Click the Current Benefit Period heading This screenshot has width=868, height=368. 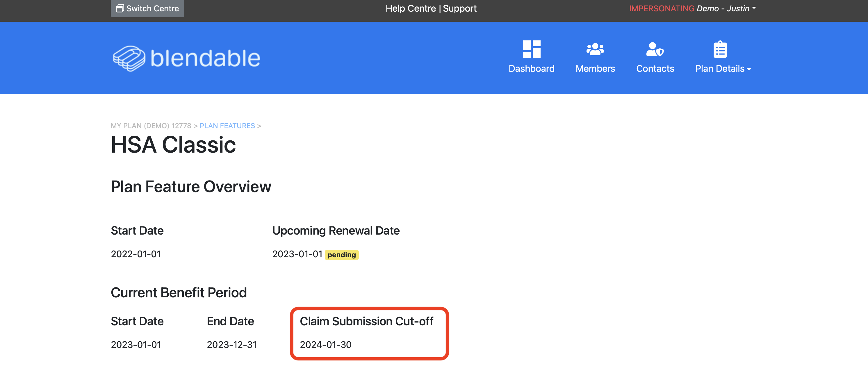pyautogui.click(x=179, y=293)
